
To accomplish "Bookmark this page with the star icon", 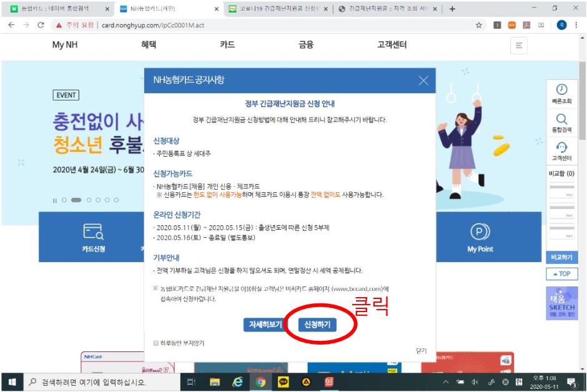I will click(478, 26).
